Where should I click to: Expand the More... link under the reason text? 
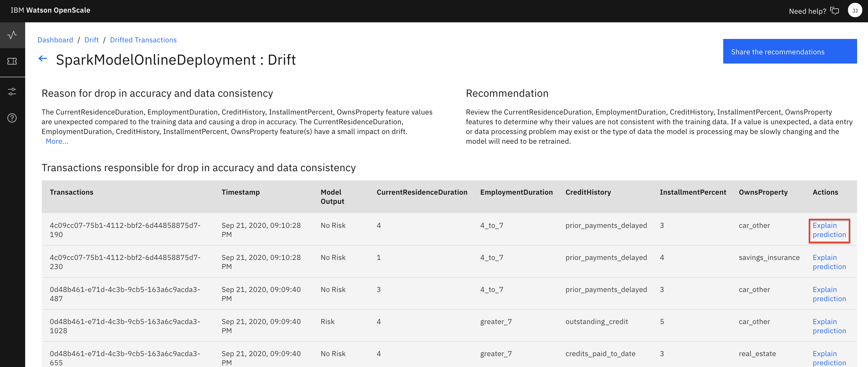(x=57, y=141)
